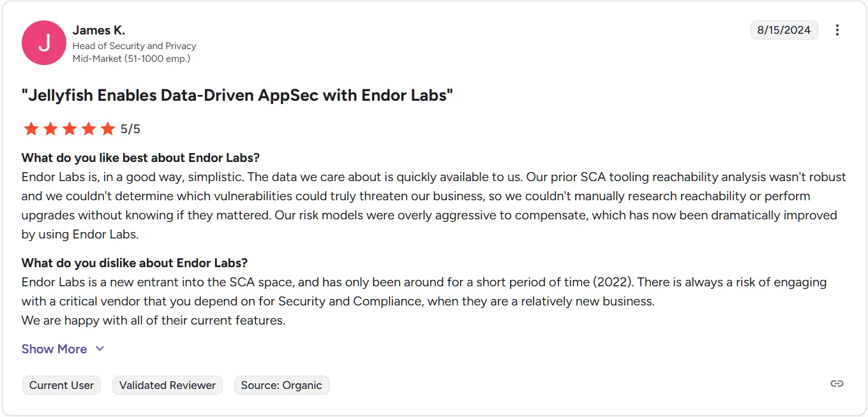Select the review title heading
This screenshot has height=417, width=868.
click(x=236, y=95)
